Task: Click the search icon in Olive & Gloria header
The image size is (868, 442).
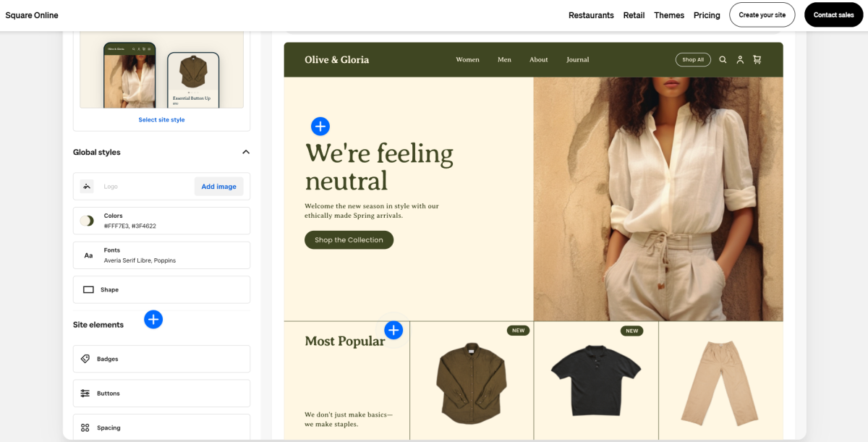Action: point(723,60)
